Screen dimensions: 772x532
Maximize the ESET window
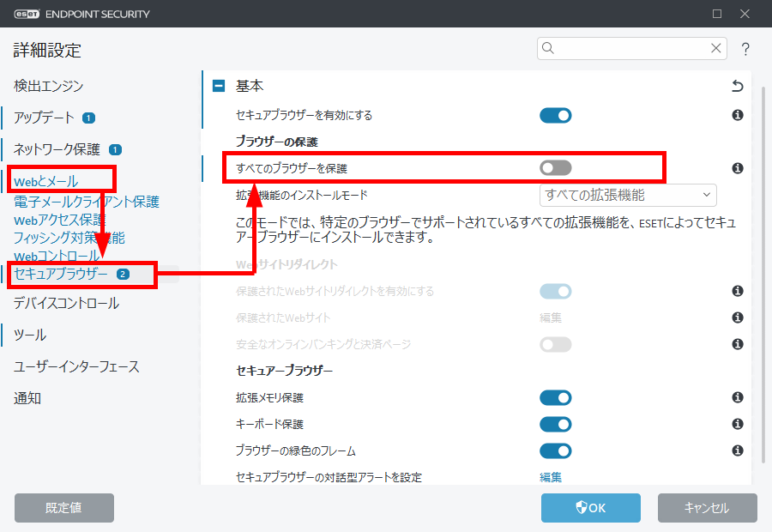click(x=717, y=14)
